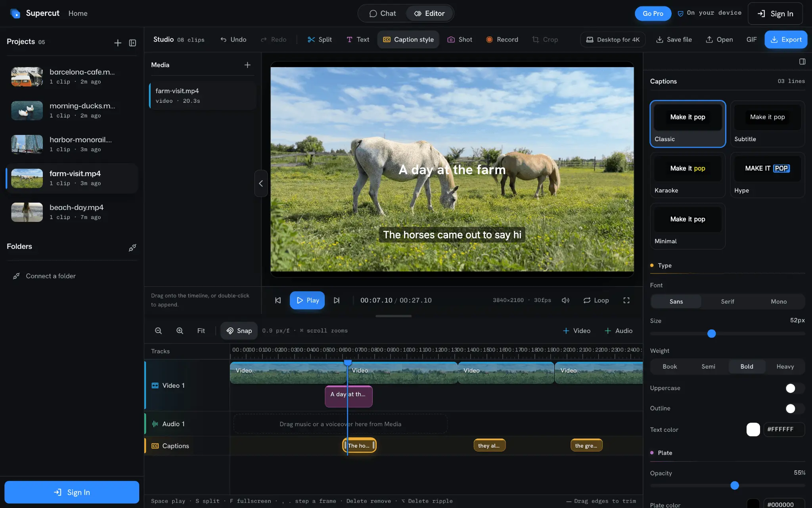Select the Karaoke caption style
Viewport: 812px width, 508px height.
(688, 175)
